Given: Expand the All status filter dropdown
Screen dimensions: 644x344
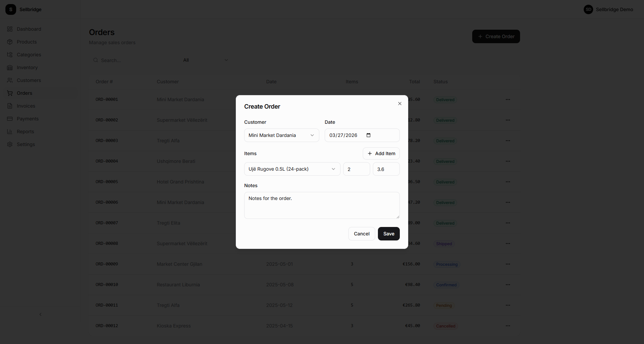Looking at the screenshot, I should tap(205, 60).
